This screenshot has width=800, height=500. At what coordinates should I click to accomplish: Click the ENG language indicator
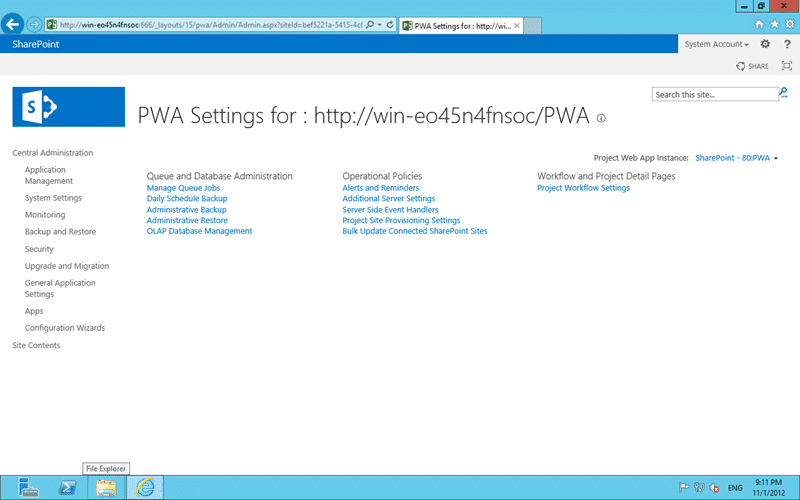[735, 488]
